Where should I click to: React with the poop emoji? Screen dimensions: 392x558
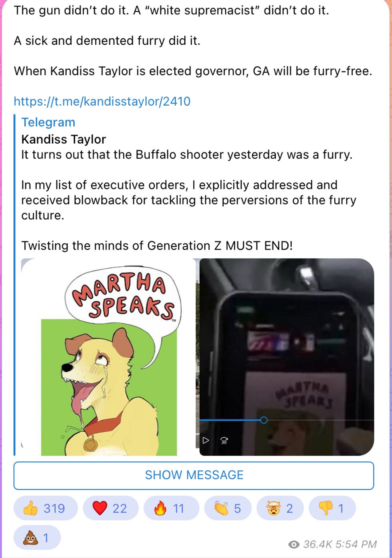pyautogui.click(x=37, y=538)
